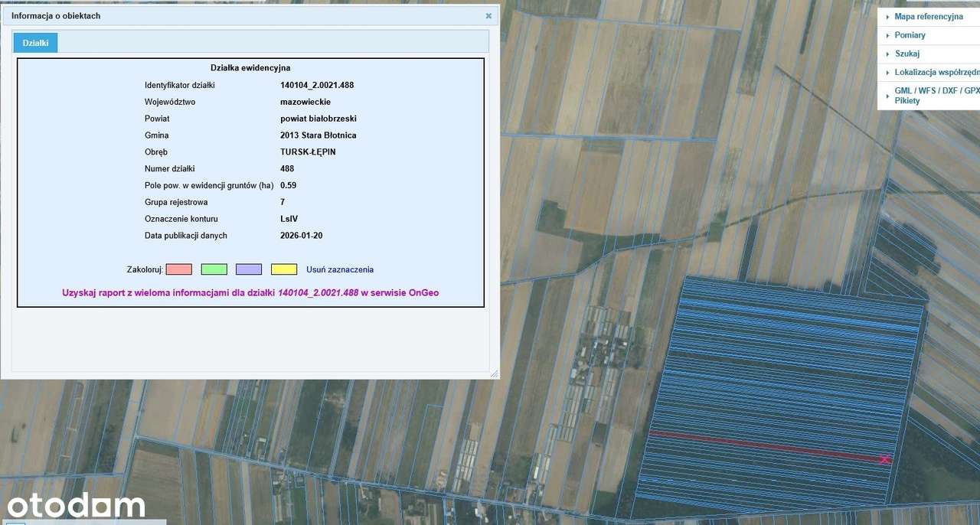Open the OnGeo parcel report link

point(250,292)
